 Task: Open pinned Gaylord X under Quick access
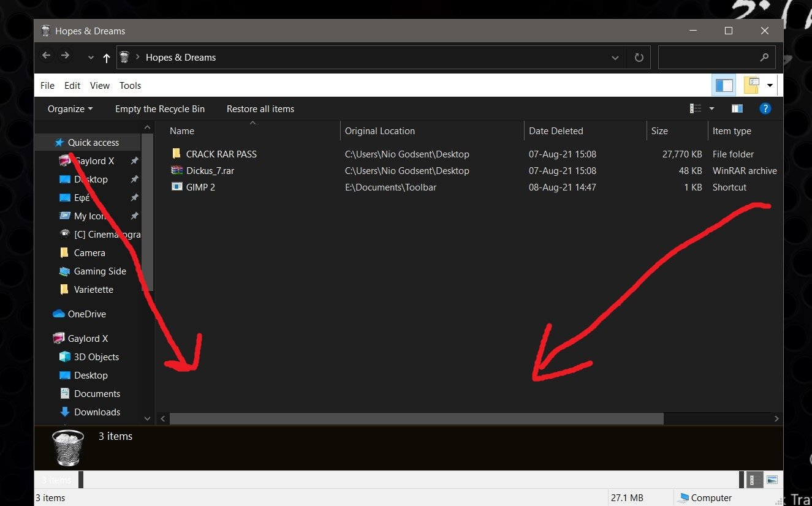point(94,161)
